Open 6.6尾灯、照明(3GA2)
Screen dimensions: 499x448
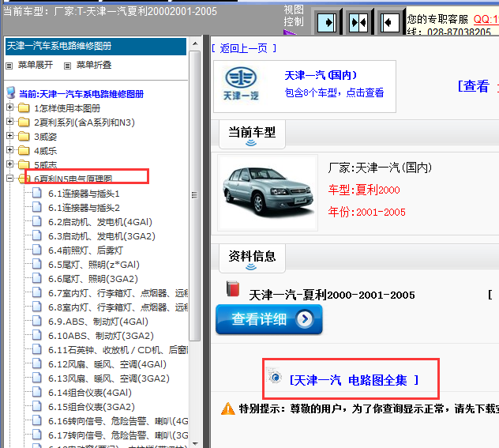(93, 279)
